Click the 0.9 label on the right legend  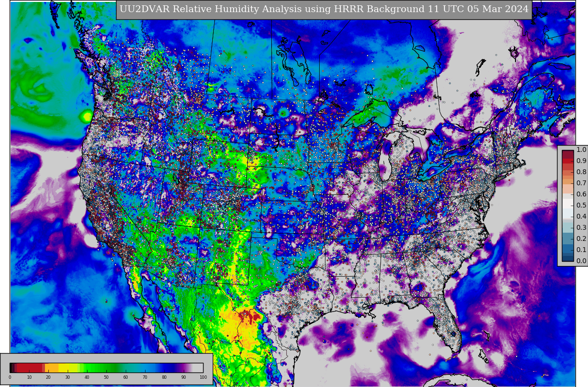[581, 161]
